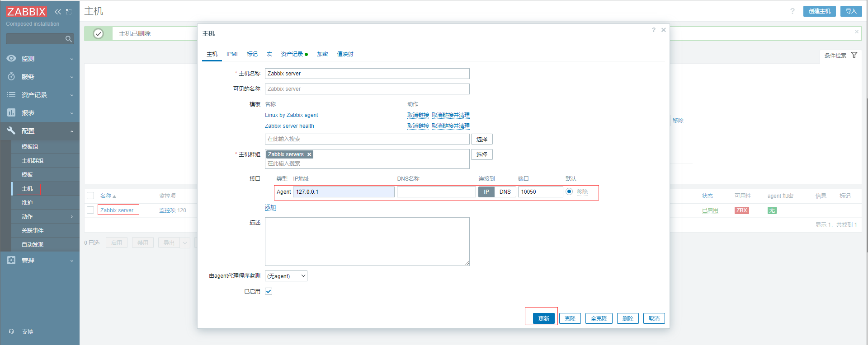This screenshot has height=345, width=868.
Task: Click the Support headset icon
Action: pyautogui.click(x=11, y=331)
